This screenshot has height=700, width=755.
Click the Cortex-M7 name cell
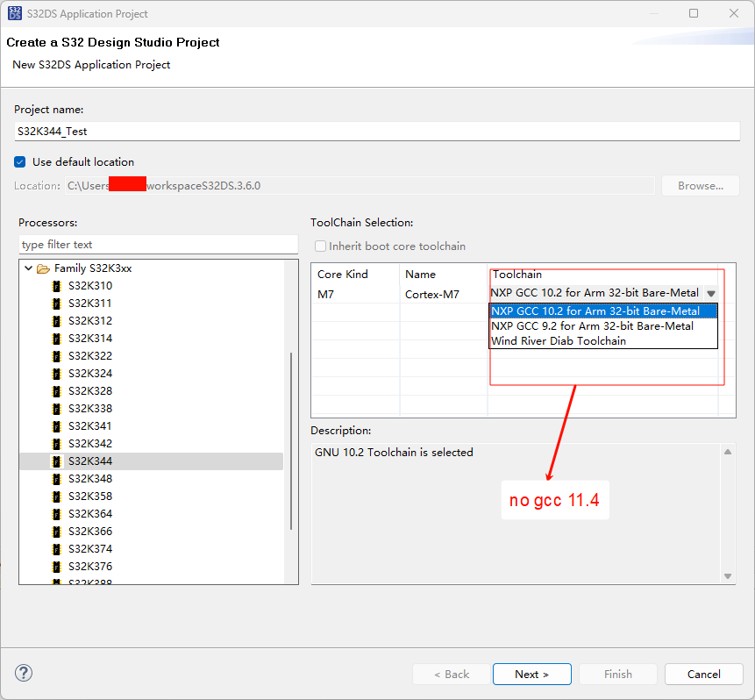(x=443, y=294)
